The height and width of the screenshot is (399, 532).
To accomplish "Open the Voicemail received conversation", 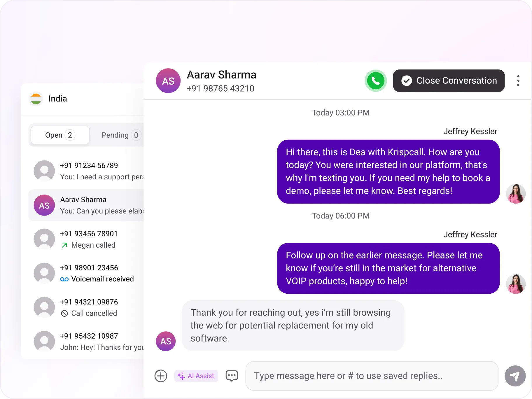I will (x=86, y=273).
